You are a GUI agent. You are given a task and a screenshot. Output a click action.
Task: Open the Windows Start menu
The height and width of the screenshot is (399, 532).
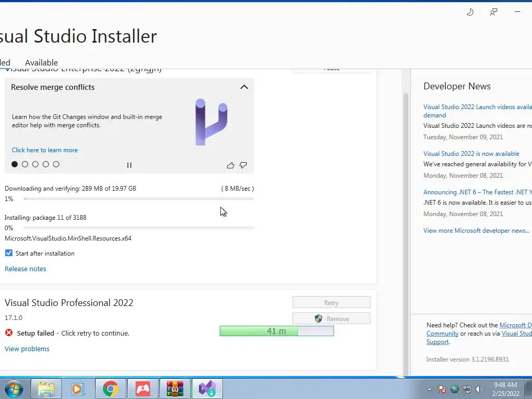14,389
